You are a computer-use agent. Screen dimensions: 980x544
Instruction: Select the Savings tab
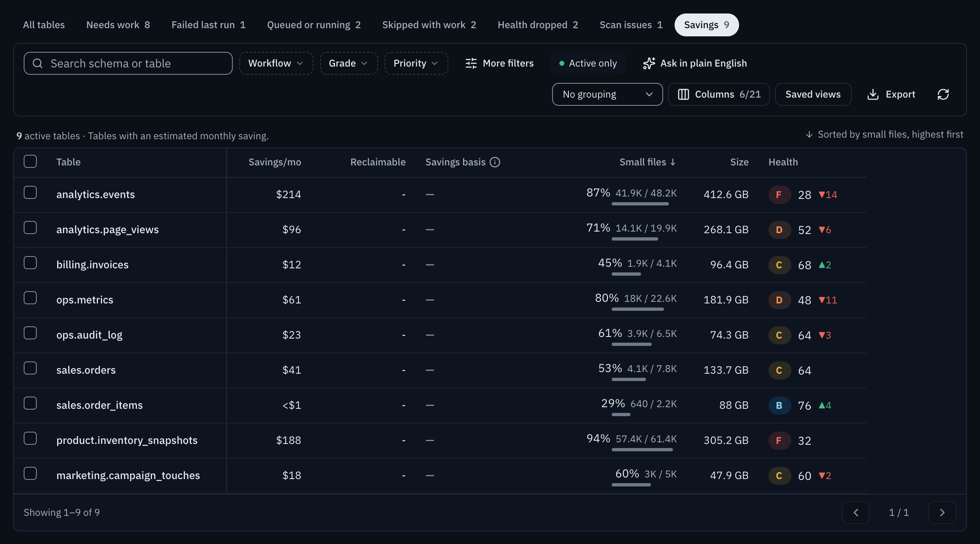706,25
